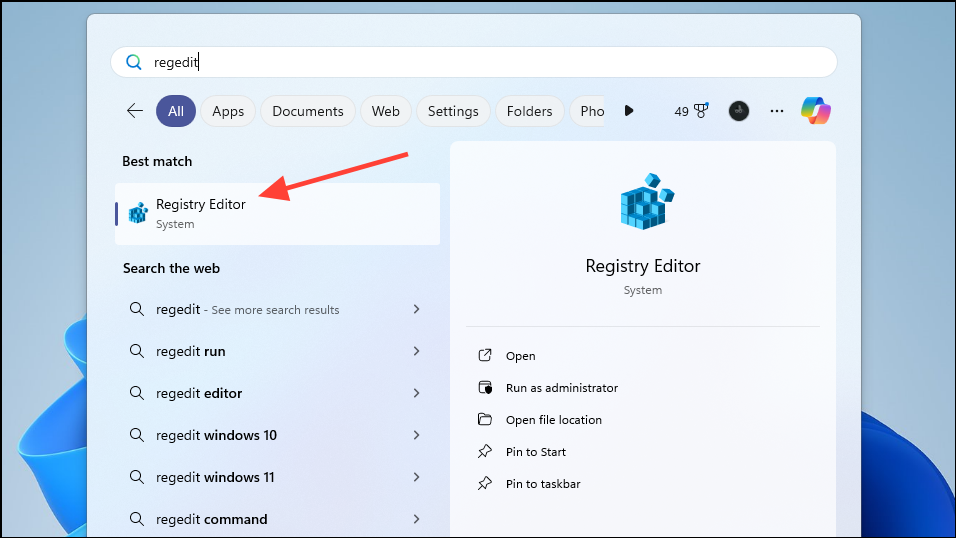Expand chevron for 'regedit - See more search results'
The width and height of the screenshot is (956, 538).
(x=416, y=309)
